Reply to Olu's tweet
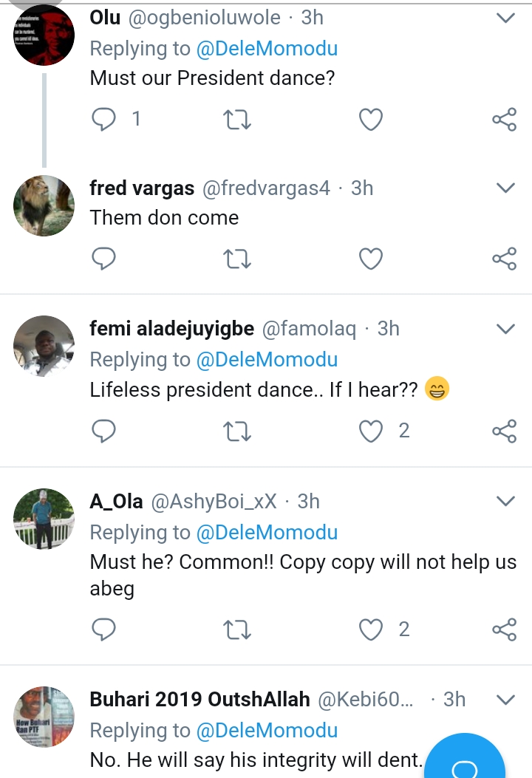 tap(104, 119)
